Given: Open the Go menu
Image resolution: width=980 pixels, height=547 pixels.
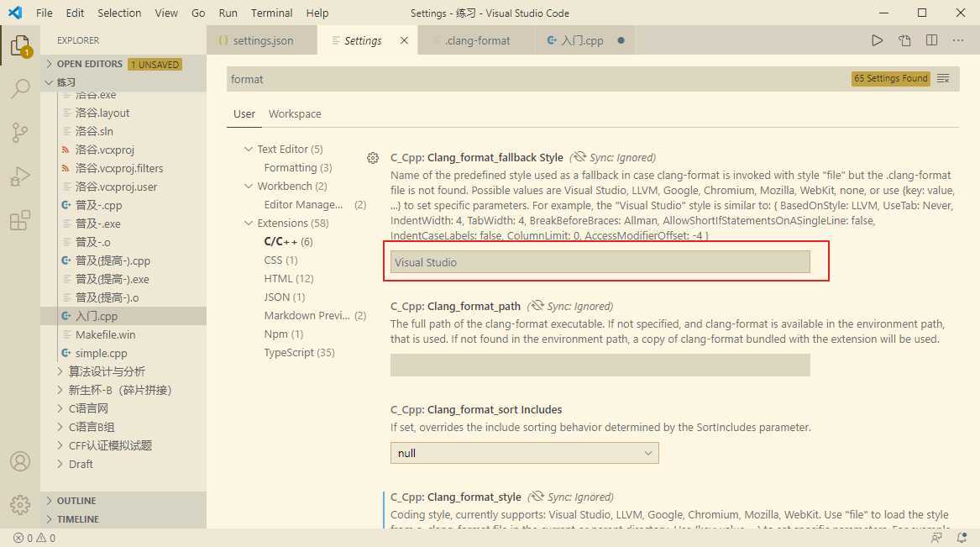Looking at the screenshot, I should click(198, 13).
